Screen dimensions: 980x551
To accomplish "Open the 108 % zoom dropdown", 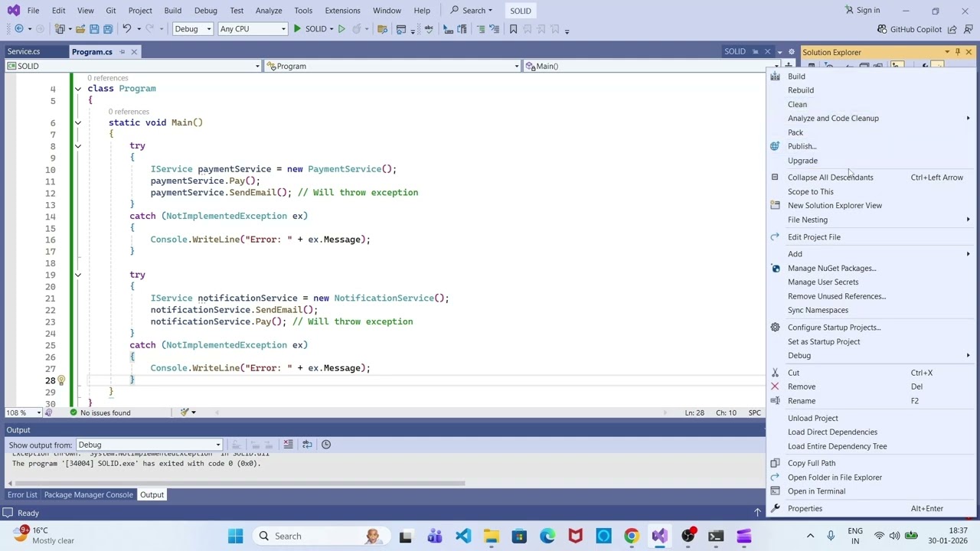I will pyautogui.click(x=24, y=412).
